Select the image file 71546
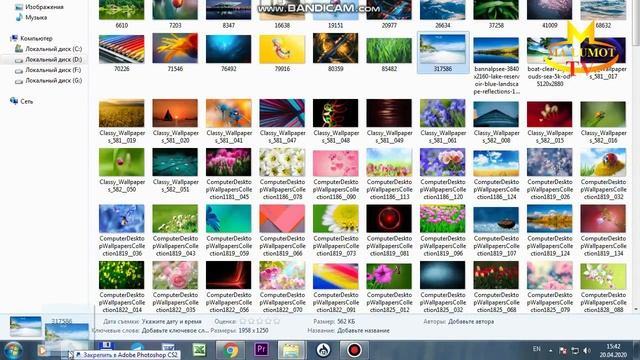This screenshot has width=640, height=360. coord(175,53)
